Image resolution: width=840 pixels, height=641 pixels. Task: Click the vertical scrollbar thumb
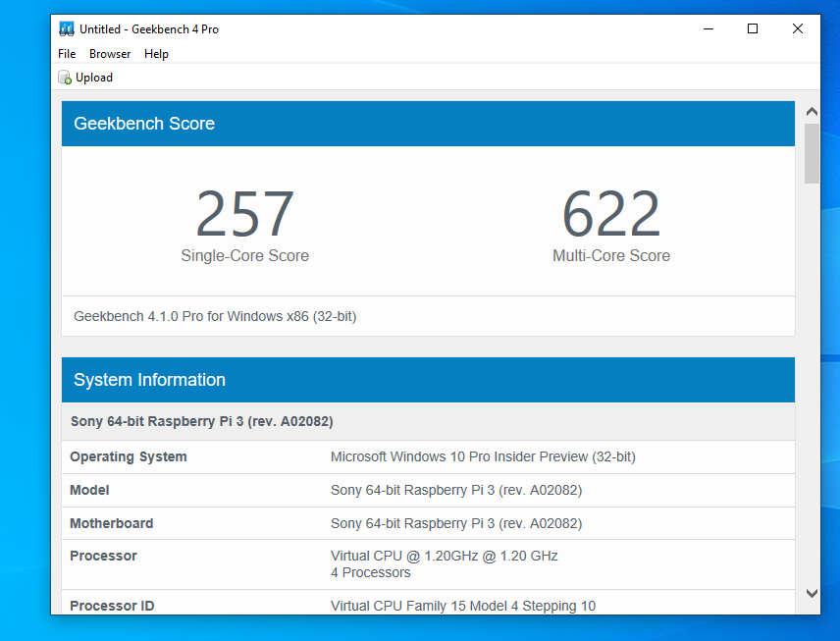click(812, 154)
